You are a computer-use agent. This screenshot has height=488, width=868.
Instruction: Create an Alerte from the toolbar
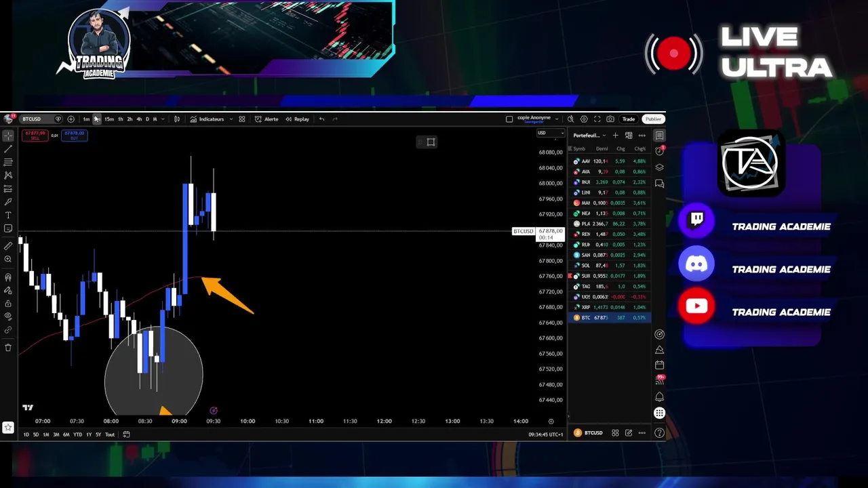pyautogui.click(x=267, y=119)
